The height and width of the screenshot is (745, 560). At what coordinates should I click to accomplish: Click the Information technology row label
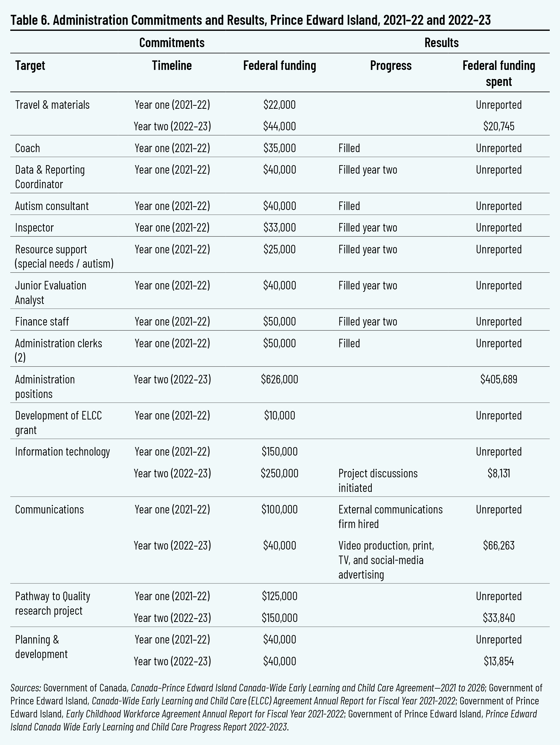click(x=62, y=451)
